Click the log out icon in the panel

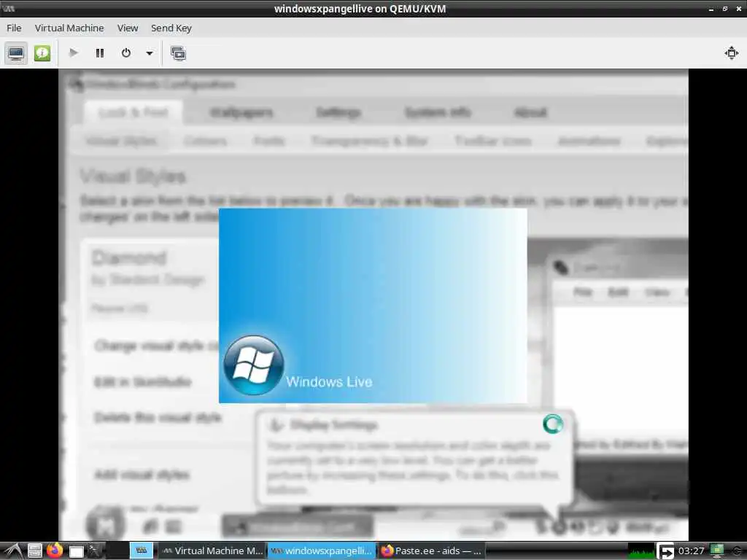(665, 551)
